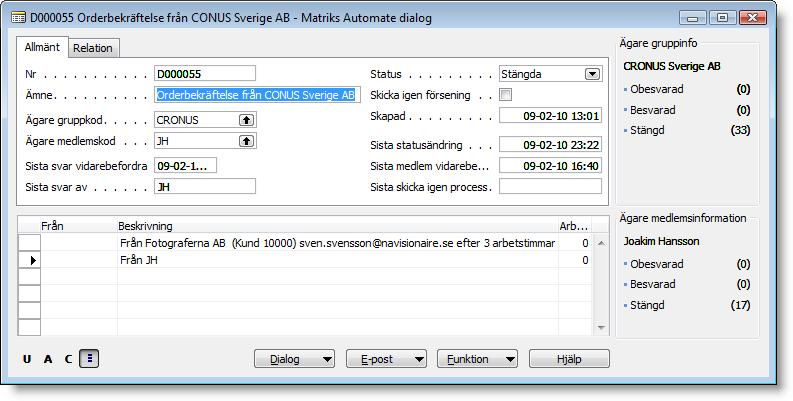The image size is (793, 401).
Task: Open the Funktion button menu
Action: point(477,359)
